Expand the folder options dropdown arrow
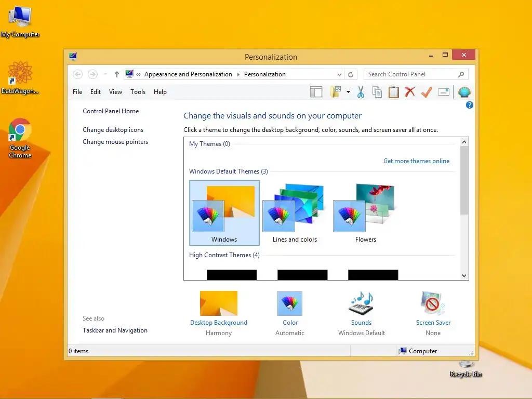The height and width of the screenshot is (399, 532). click(348, 92)
